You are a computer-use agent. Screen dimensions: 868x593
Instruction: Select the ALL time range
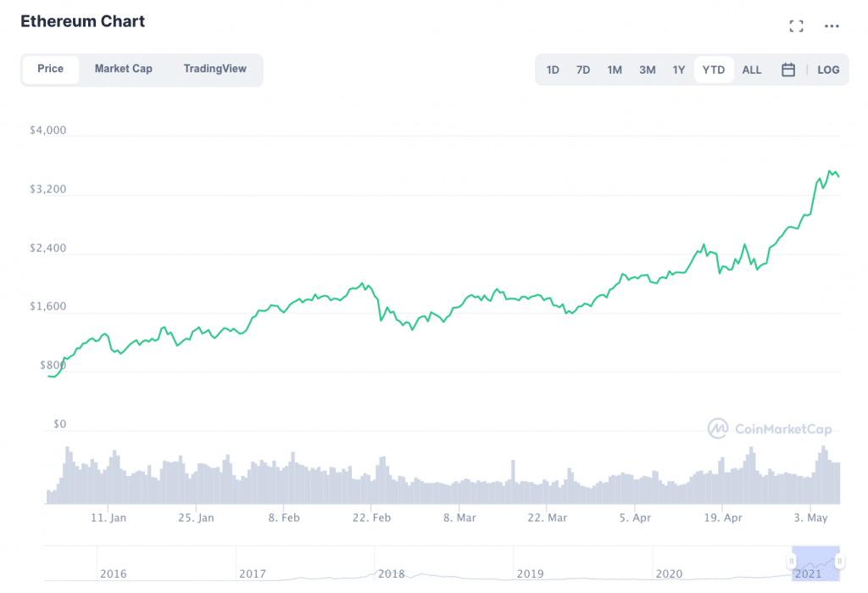(752, 70)
